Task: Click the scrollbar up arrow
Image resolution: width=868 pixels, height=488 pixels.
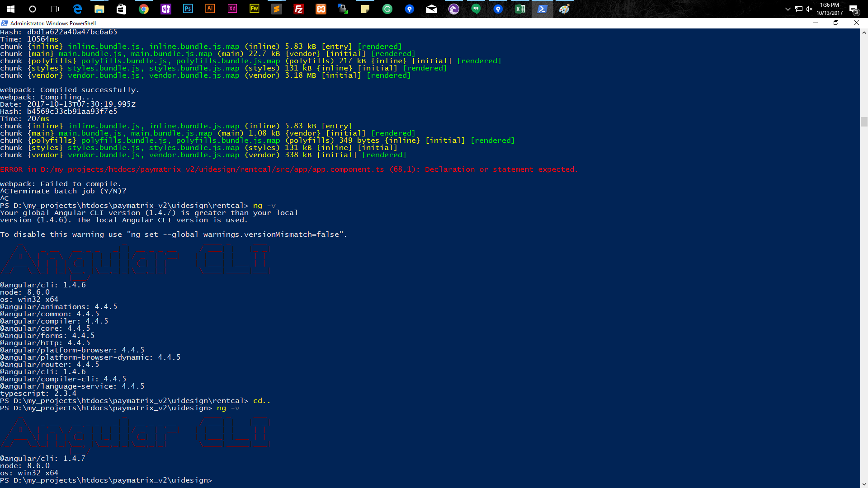Action: (864, 33)
